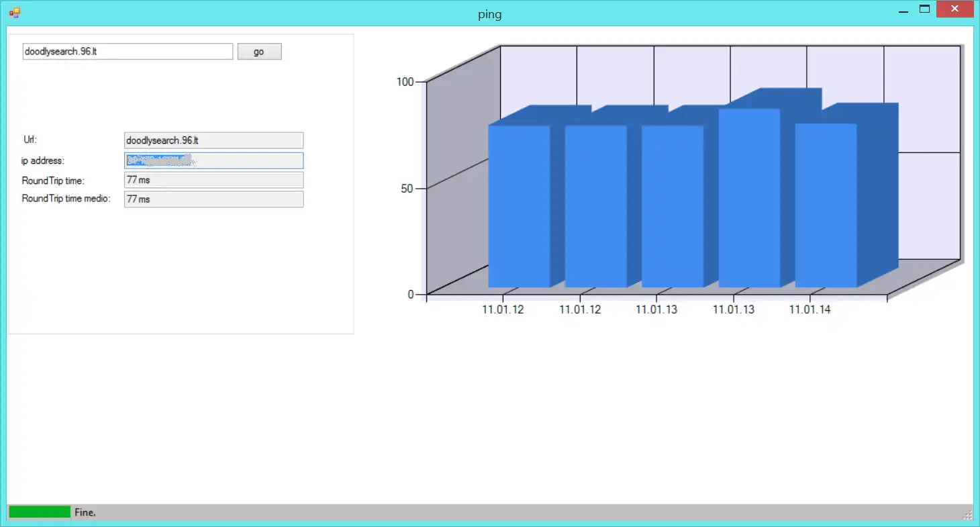This screenshot has width=980, height=527.
Task: Click the ping app icon in the title bar
Action: point(15,11)
